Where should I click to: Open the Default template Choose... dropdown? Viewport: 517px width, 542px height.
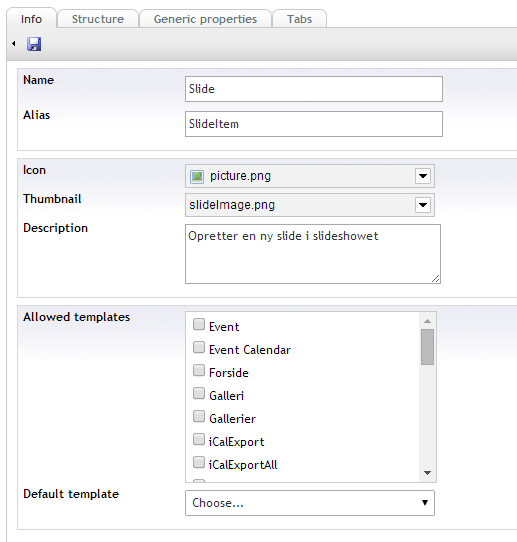coord(310,503)
